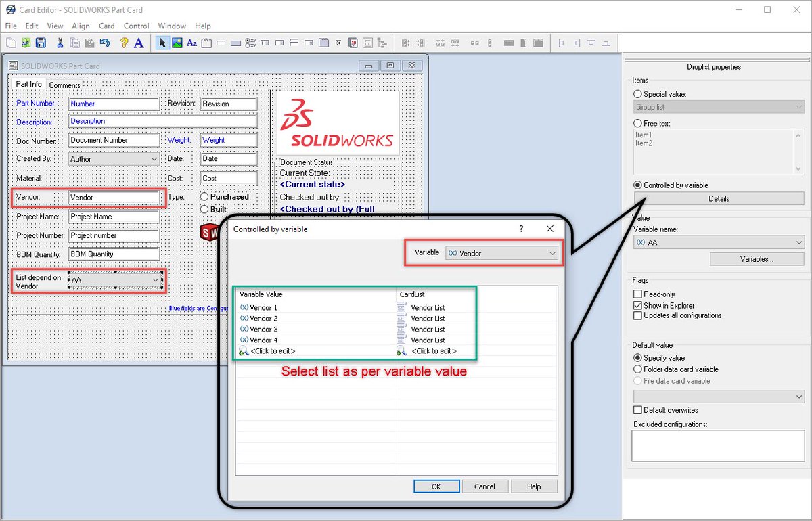Click the Open card toolbar icon

tap(26, 43)
